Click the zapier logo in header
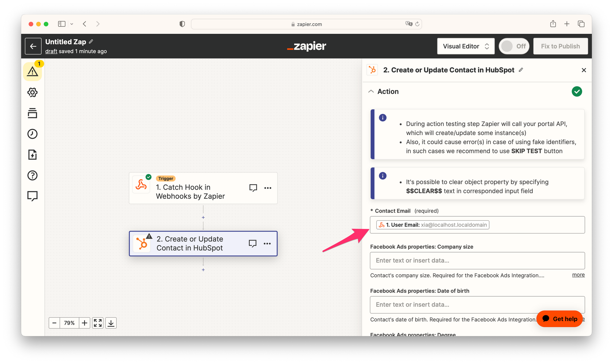This screenshot has width=613, height=364. tap(306, 46)
